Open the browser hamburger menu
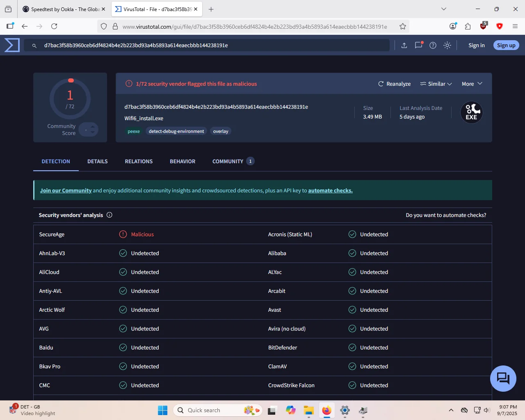The width and height of the screenshot is (525, 420). tap(515, 26)
